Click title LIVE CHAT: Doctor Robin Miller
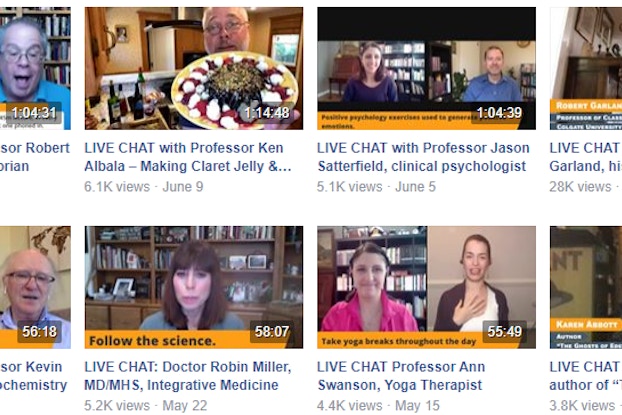Viewport: 622px width, 415px height. point(188,376)
